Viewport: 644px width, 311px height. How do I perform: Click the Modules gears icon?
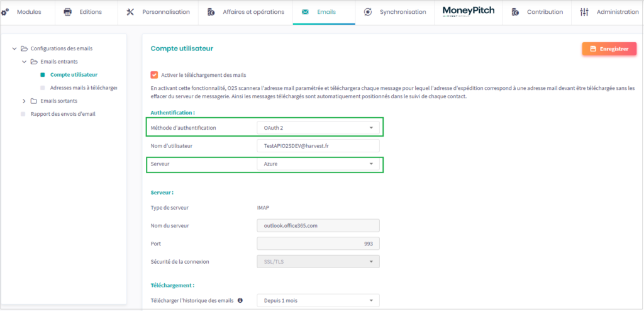point(5,12)
